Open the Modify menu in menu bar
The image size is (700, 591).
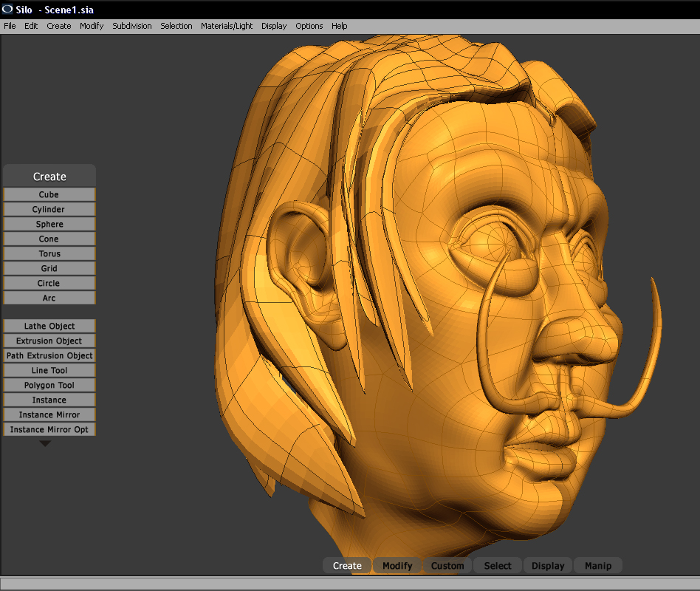coord(92,26)
